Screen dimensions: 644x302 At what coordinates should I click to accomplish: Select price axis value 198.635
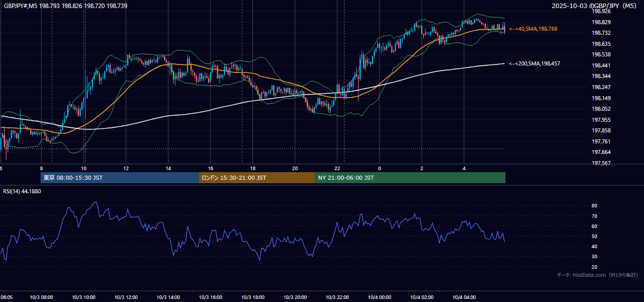601,44
